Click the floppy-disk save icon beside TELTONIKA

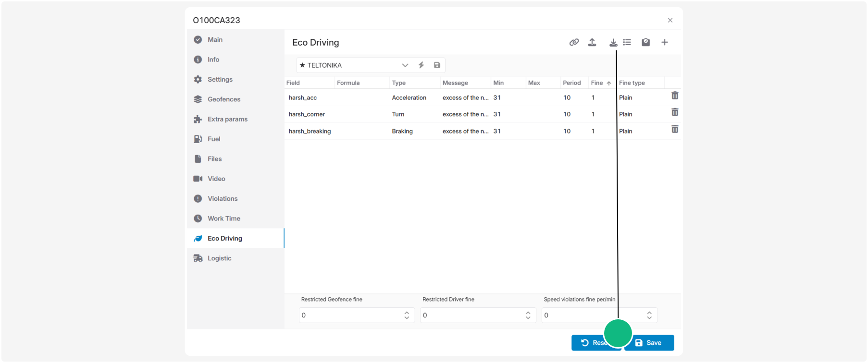[x=437, y=65]
